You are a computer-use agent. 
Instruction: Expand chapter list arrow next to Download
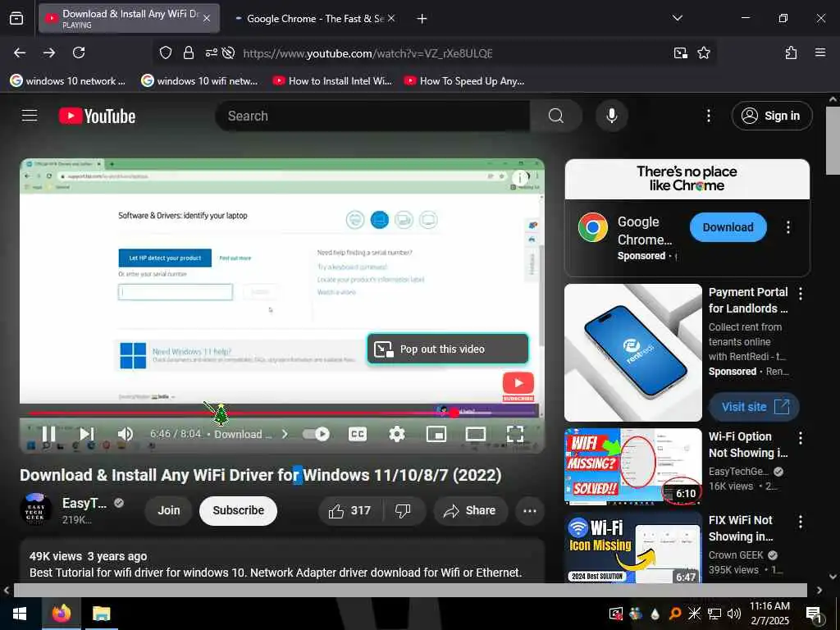tap(285, 434)
